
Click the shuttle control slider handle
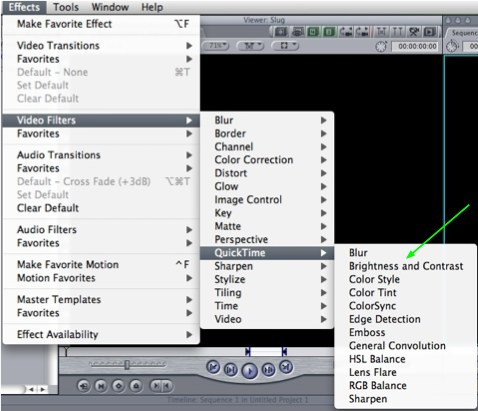(127, 365)
